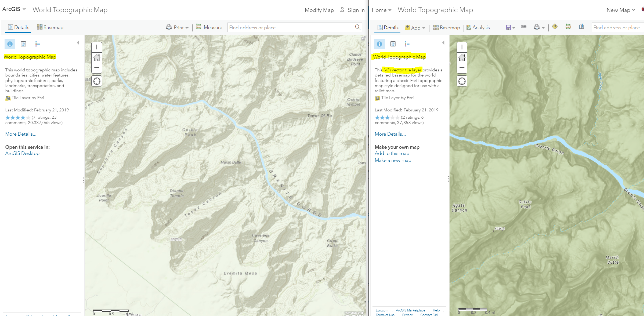This screenshot has height=316, width=644.
Task: Click Add to this map link
Action: (392, 153)
